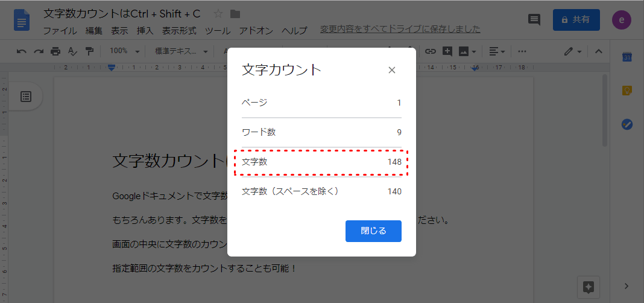Click the paint format roller icon
The image size is (644, 303).
tap(89, 51)
